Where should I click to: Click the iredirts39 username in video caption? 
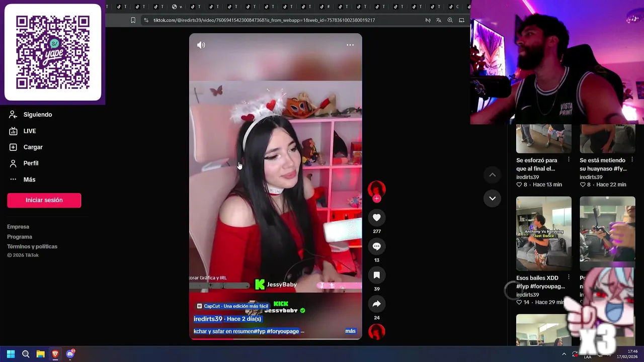[208, 319]
